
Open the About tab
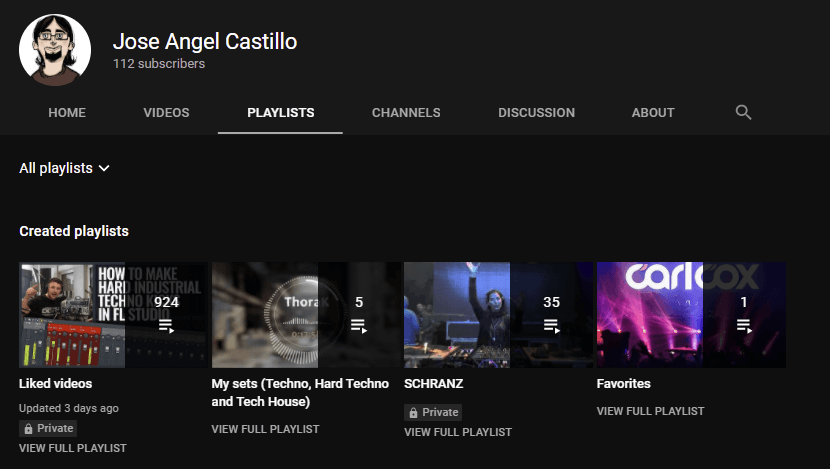653,113
